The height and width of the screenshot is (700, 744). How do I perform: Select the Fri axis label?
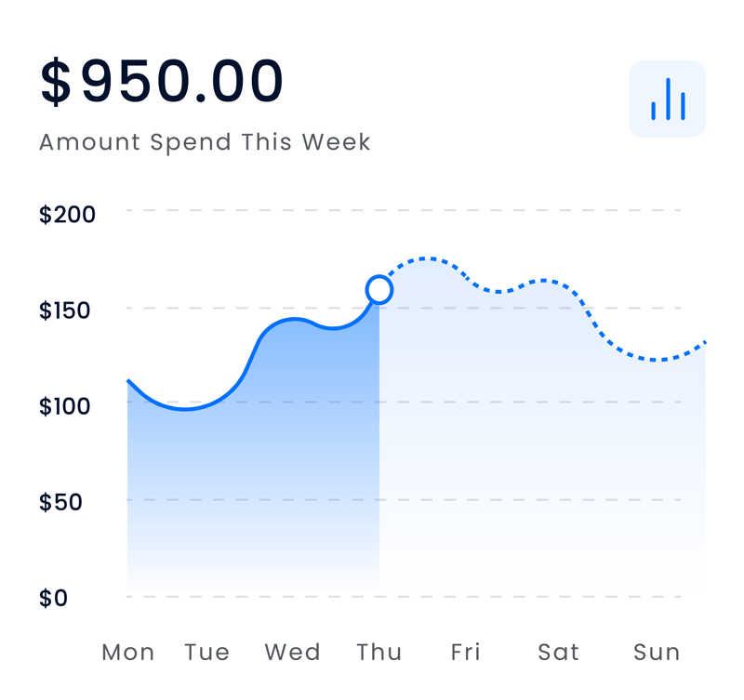[x=465, y=653]
